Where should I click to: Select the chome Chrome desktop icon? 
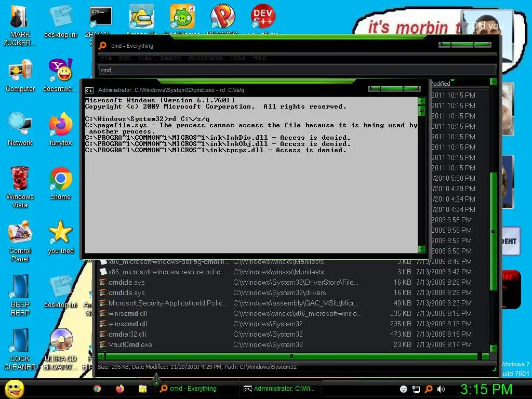pos(60,183)
